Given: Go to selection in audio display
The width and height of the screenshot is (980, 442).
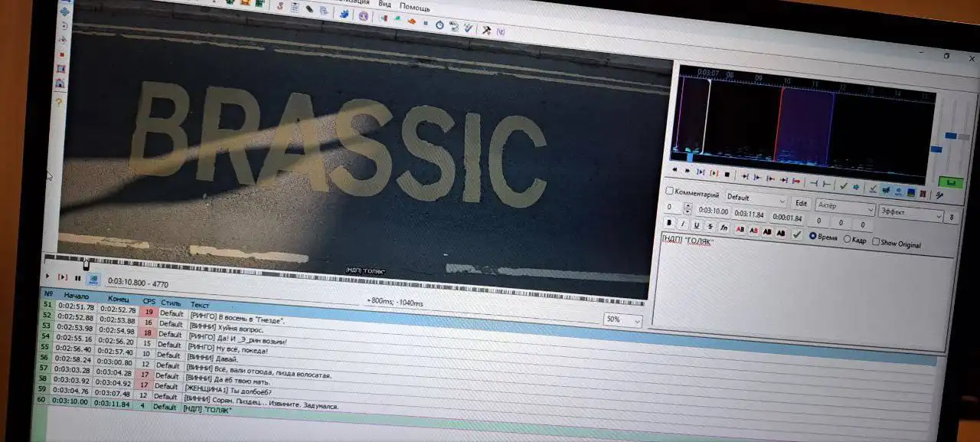Looking at the screenshot, I should 856,187.
